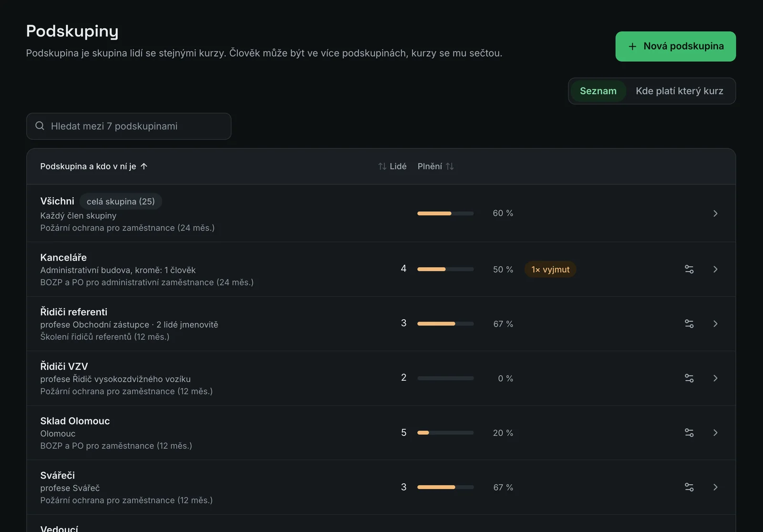Click the Kanceláře subgroup name
The width and height of the screenshot is (763, 532).
(x=63, y=257)
